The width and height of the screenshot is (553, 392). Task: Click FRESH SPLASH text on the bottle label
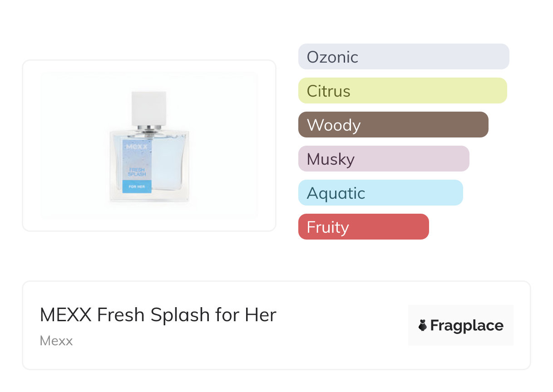(136, 172)
